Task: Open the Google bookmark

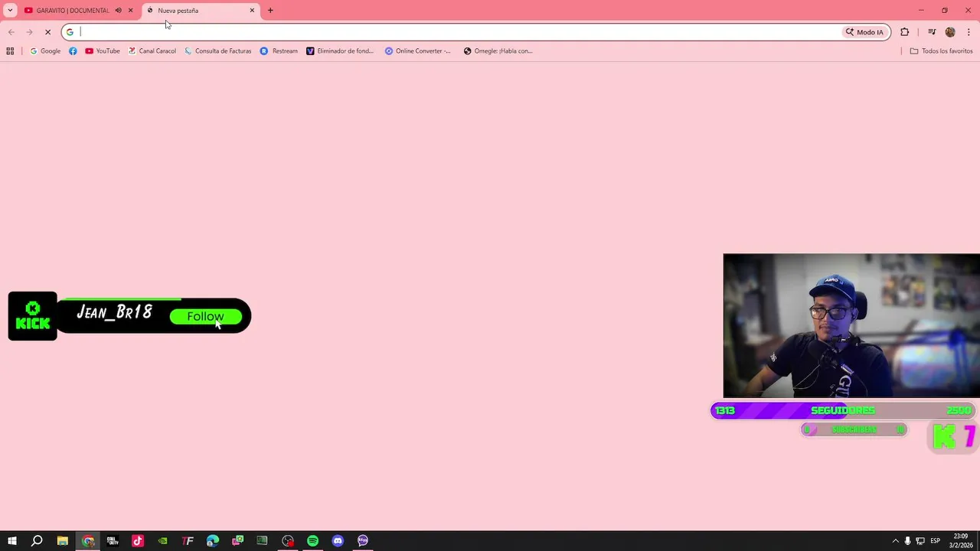Action: point(45,51)
